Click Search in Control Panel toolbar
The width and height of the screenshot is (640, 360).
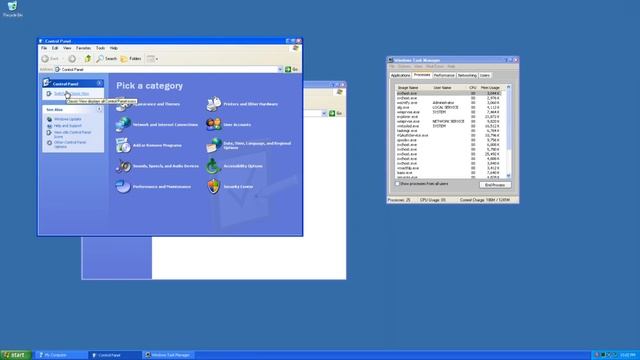pyautogui.click(x=107, y=59)
